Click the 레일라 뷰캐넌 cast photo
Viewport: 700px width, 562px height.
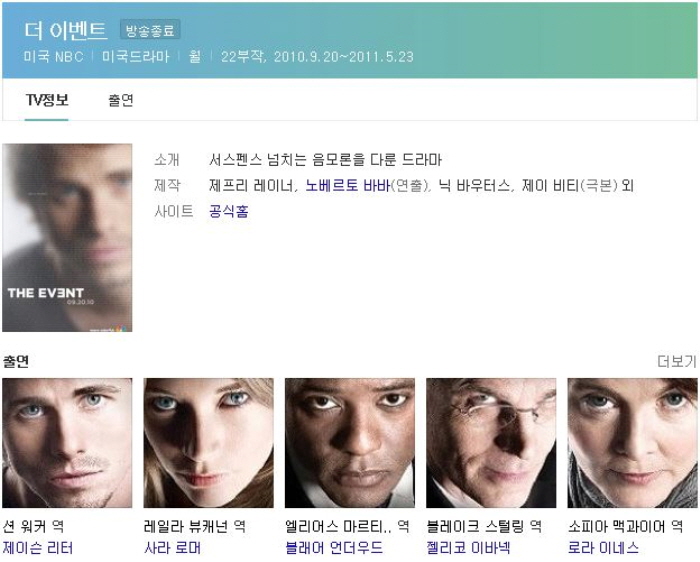click(x=208, y=443)
